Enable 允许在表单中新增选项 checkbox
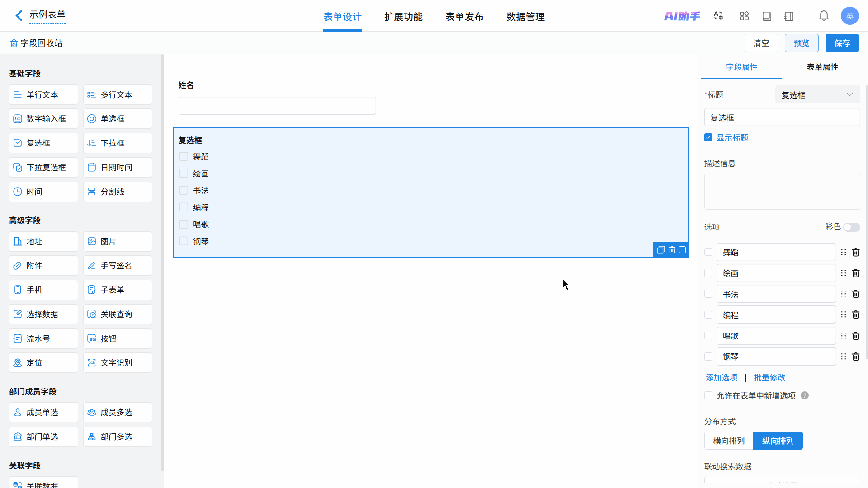Viewport: 868px width, 488px height. [x=708, y=396]
